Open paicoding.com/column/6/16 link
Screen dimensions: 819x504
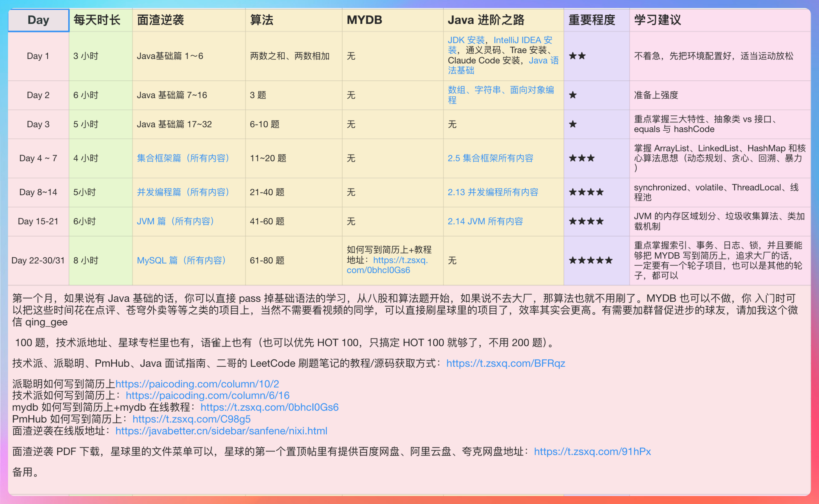point(207,396)
